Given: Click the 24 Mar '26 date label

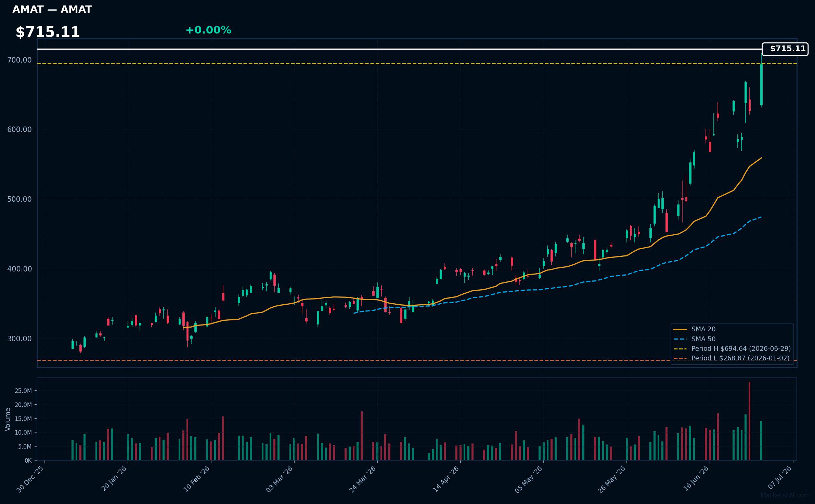Looking at the screenshot, I should 363,479.
